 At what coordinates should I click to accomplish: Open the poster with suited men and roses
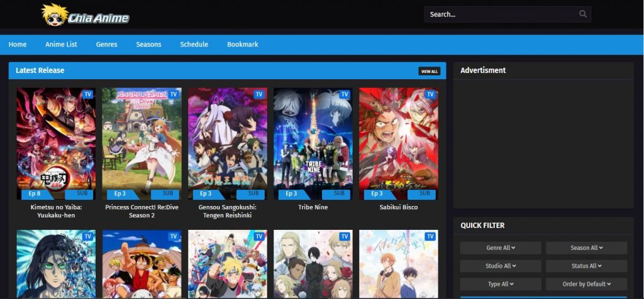313,264
